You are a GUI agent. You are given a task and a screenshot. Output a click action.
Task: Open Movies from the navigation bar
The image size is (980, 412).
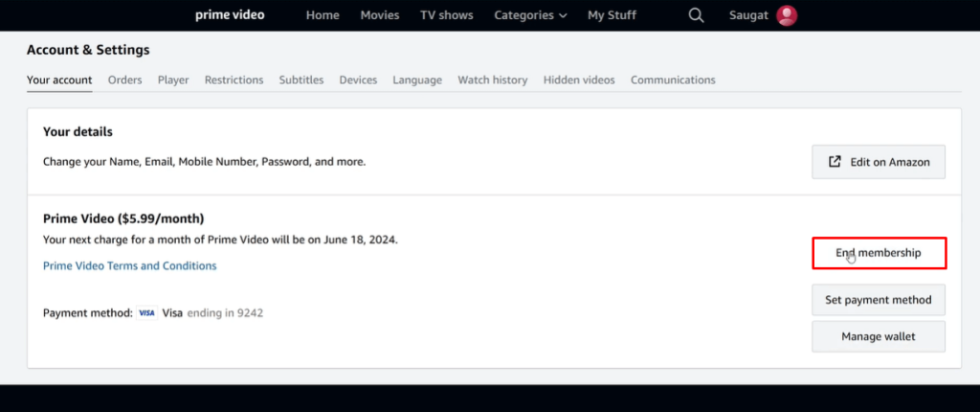(x=380, y=15)
